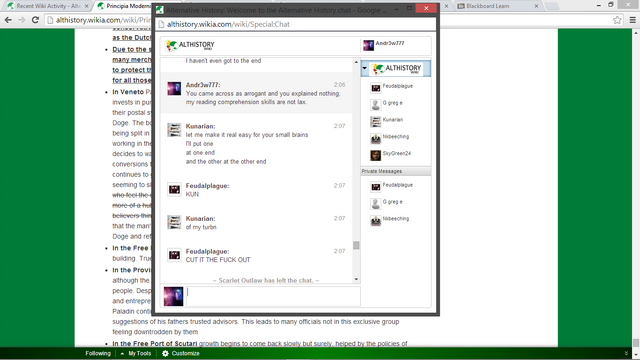
Task: Open a new browser tab
Action: [x=552, y=6]
